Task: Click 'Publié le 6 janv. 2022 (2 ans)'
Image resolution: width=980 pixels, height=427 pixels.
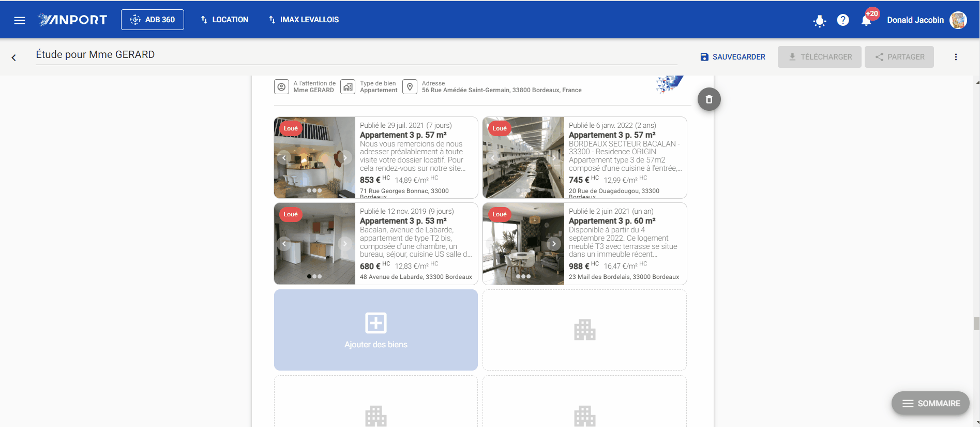Action: click(x=612, y=126)
